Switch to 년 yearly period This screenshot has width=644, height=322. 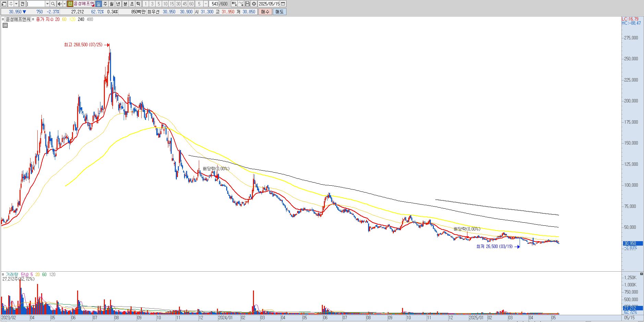(118, 4)
